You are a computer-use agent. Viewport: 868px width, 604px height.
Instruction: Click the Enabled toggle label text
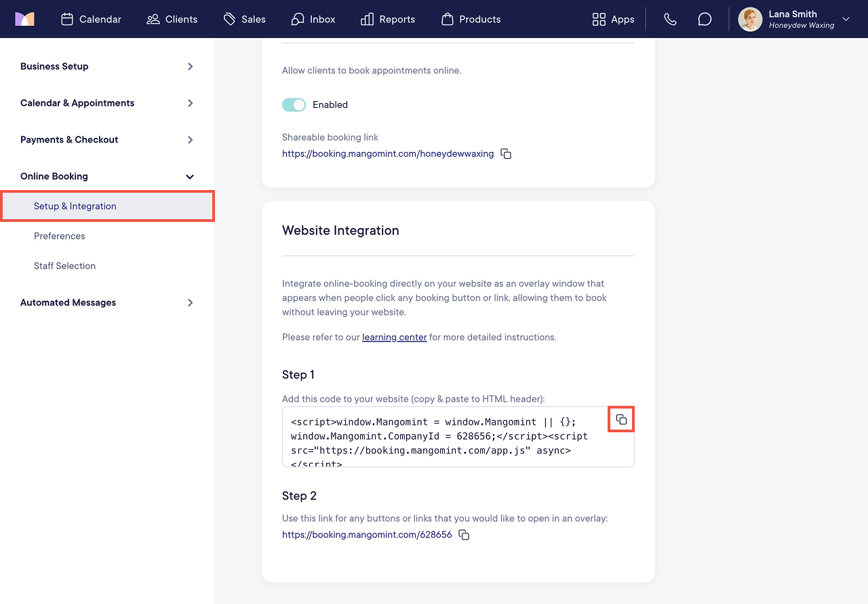(x=330, y=105)
